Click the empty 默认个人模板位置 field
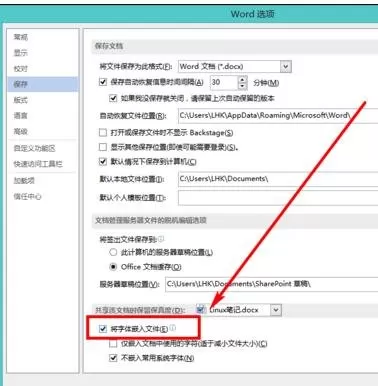Viewport: 378px width, 386px height. 278,198
